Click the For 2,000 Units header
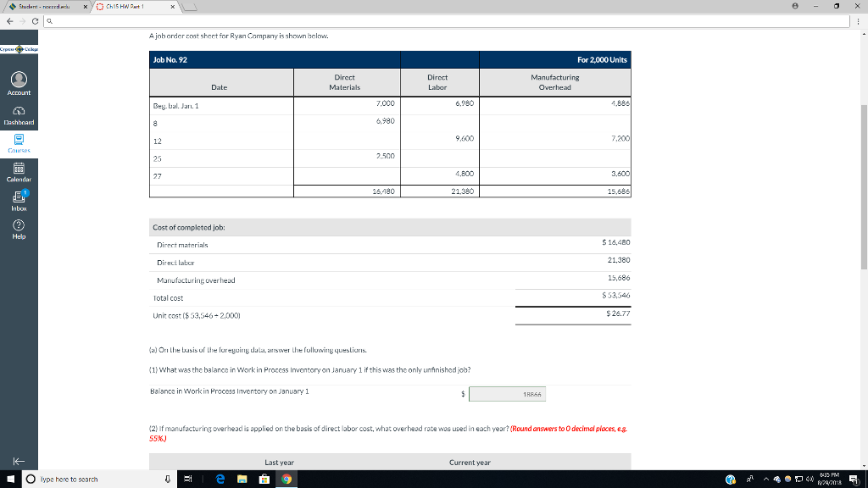The width and height of the screenshot is (868, 488). (x=602, y=60)
